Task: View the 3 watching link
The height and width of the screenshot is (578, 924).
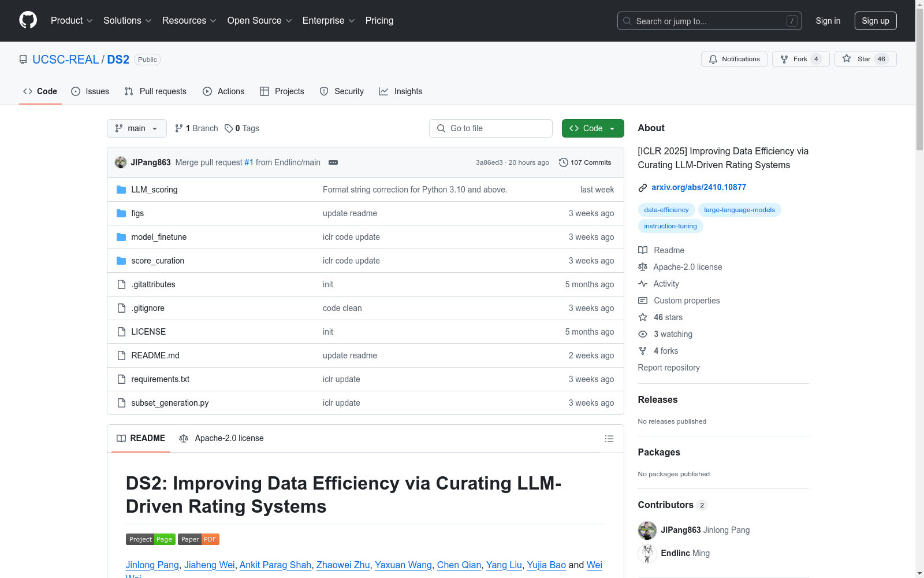Action: 673,334
